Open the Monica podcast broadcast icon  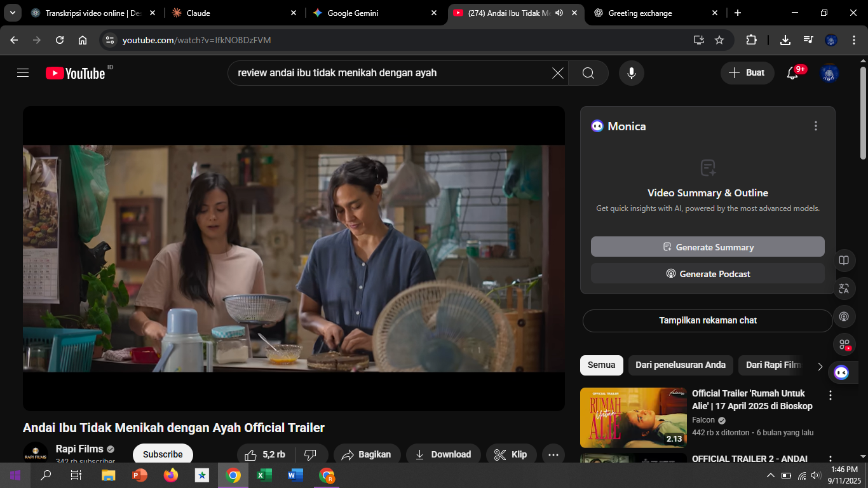(x=844, y=316)
